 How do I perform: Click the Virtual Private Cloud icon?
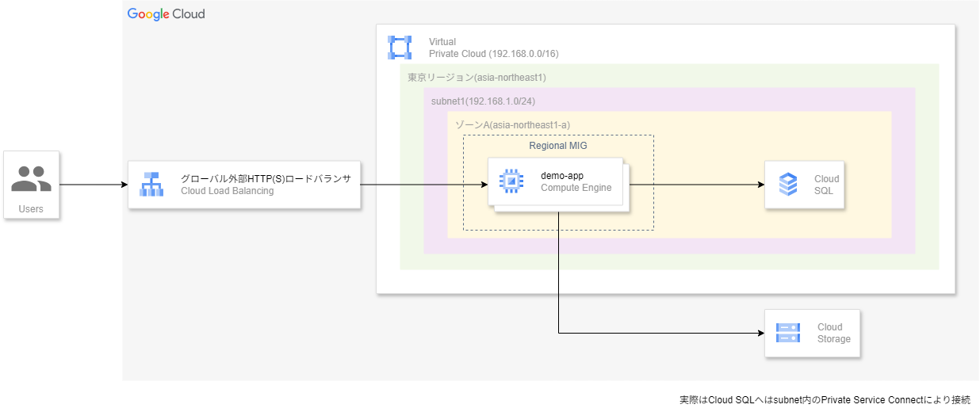[400, 48]
